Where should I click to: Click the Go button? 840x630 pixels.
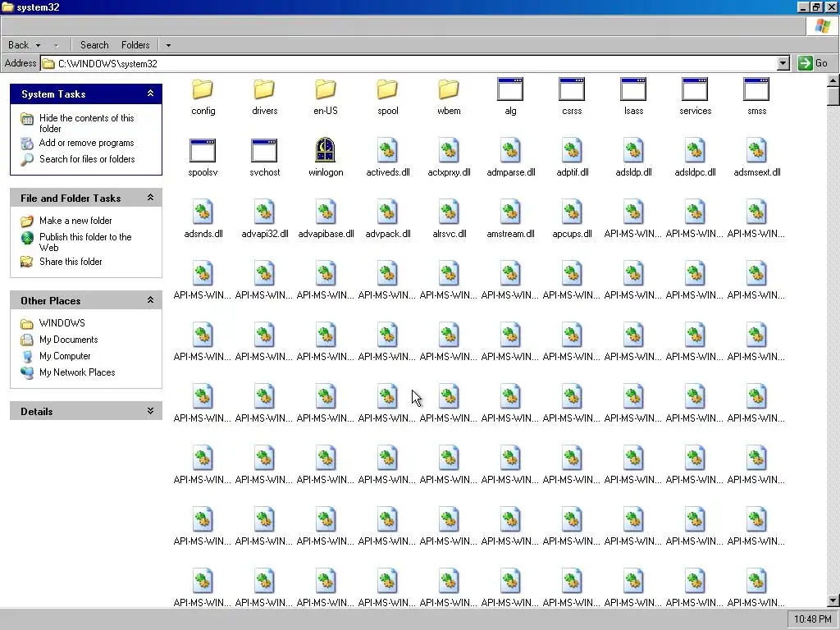(813, 63)
